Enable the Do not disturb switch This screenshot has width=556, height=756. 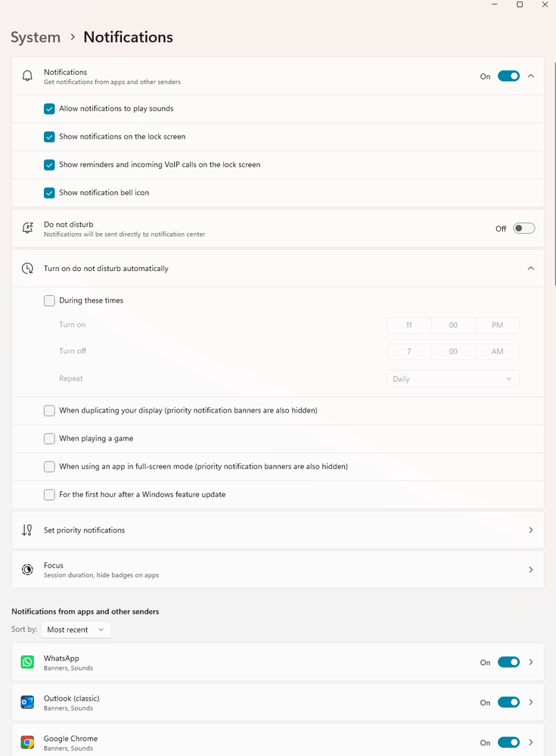(x=523, y=229)
